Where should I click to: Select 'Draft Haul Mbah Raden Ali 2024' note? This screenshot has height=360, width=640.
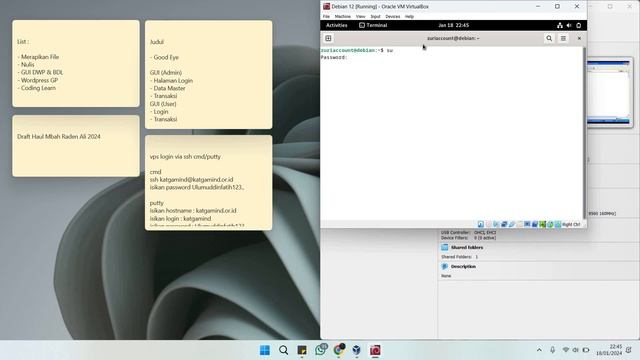tap(76, 146)
